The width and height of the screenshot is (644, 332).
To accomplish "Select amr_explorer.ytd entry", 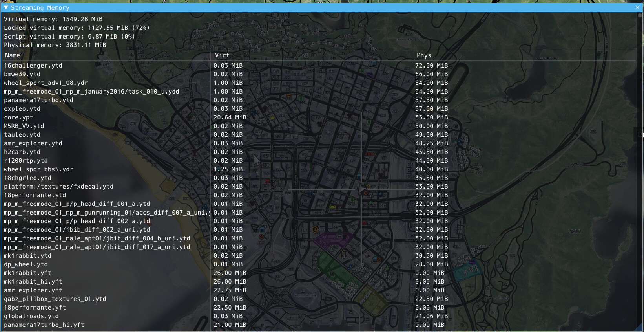I will [33, 143].
